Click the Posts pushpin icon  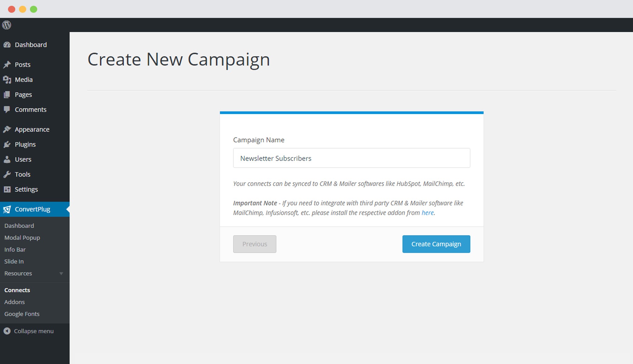click(7, 65)
